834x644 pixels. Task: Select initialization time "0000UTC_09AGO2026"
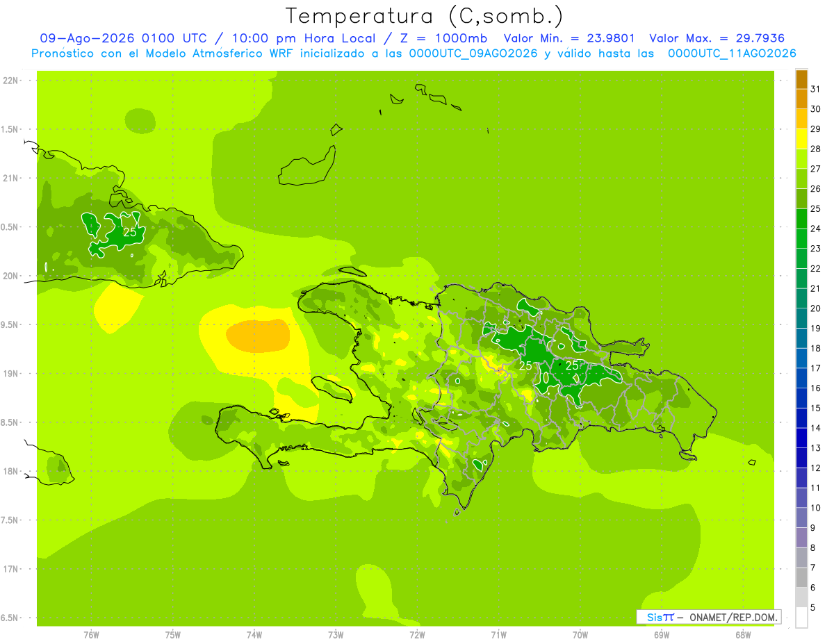[473, 53]
